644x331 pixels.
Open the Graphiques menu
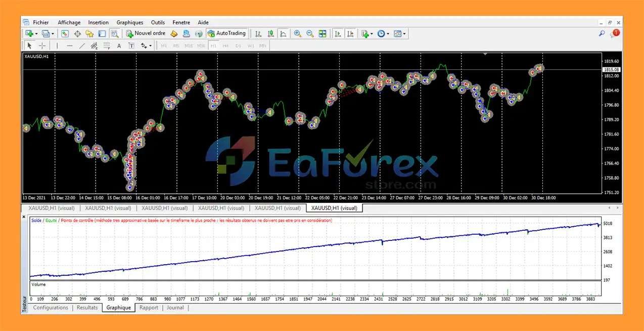click(x=129, y=22)
